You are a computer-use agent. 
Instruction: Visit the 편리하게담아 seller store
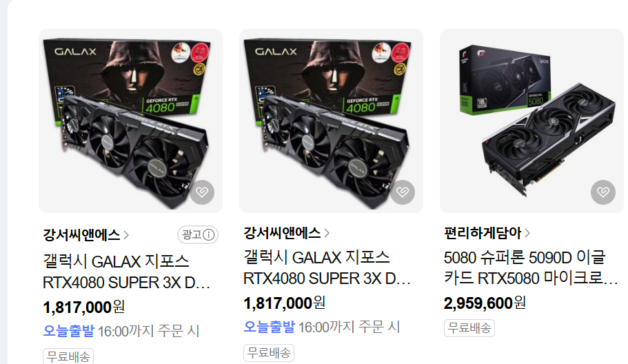483,232
